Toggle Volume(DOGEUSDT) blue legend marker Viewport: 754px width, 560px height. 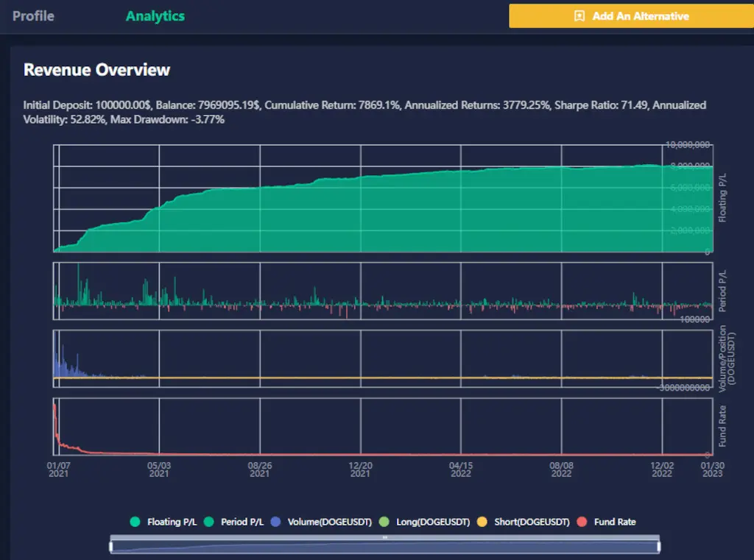(x=275, y=522)
